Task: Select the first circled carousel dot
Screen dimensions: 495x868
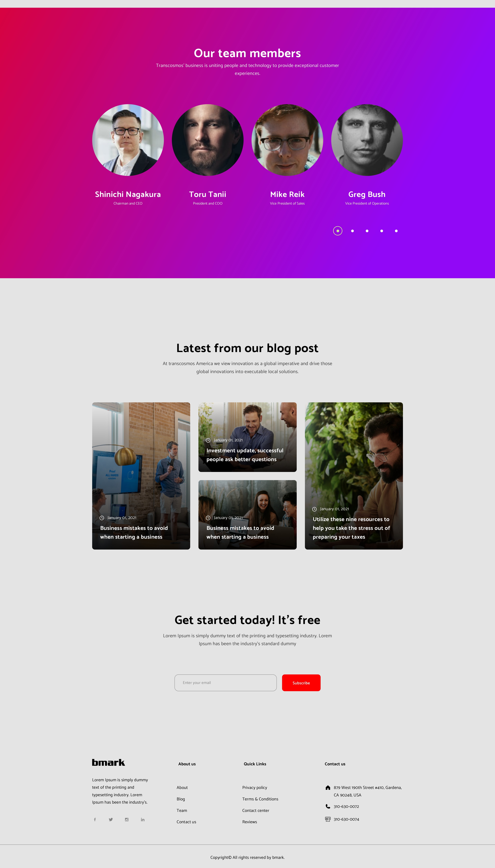Action: (338, 231)
